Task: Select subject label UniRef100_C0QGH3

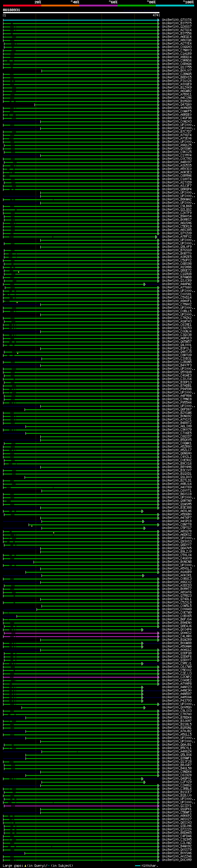Action: coord(177,47)
